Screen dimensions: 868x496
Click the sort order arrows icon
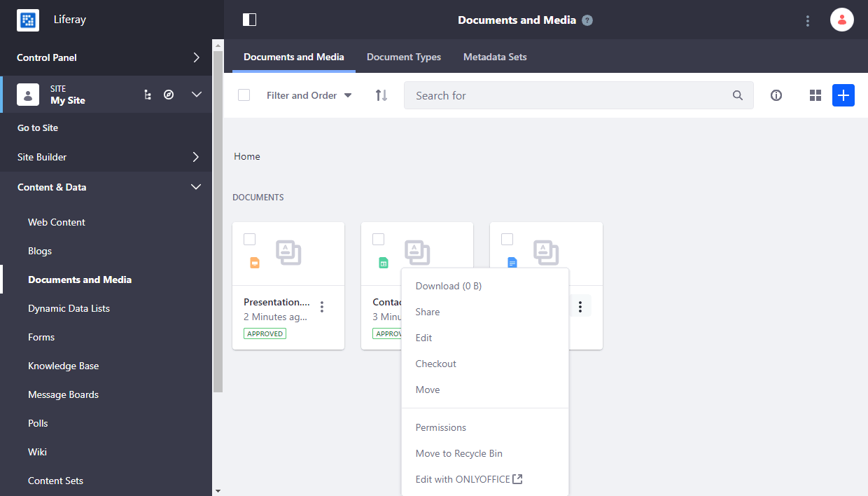tap(381, 95)
